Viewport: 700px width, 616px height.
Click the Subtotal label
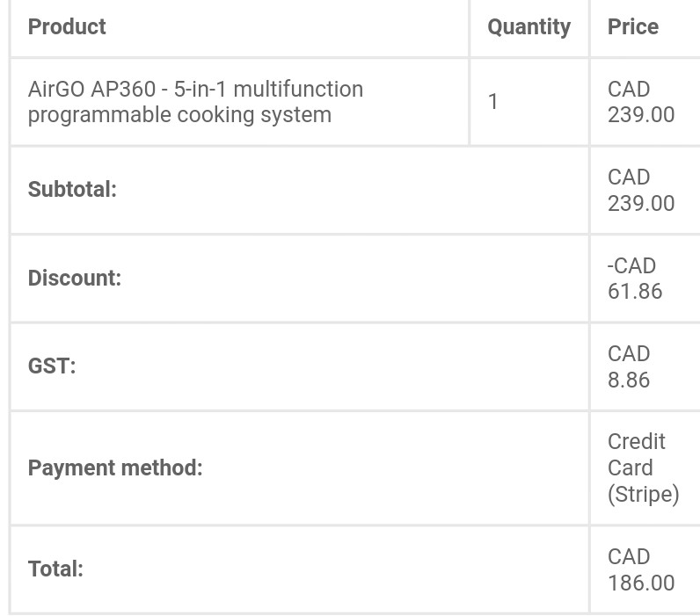tap(72, 189)
